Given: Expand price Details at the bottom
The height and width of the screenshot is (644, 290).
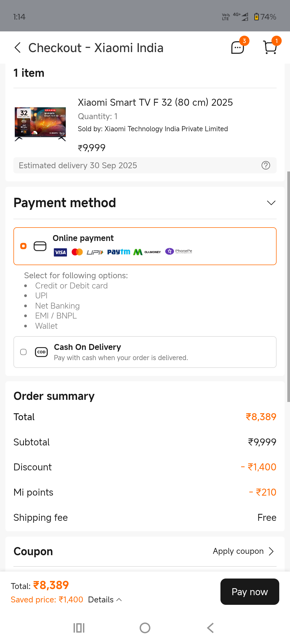Looking at the screenshot, I should (x=105, y=599).
